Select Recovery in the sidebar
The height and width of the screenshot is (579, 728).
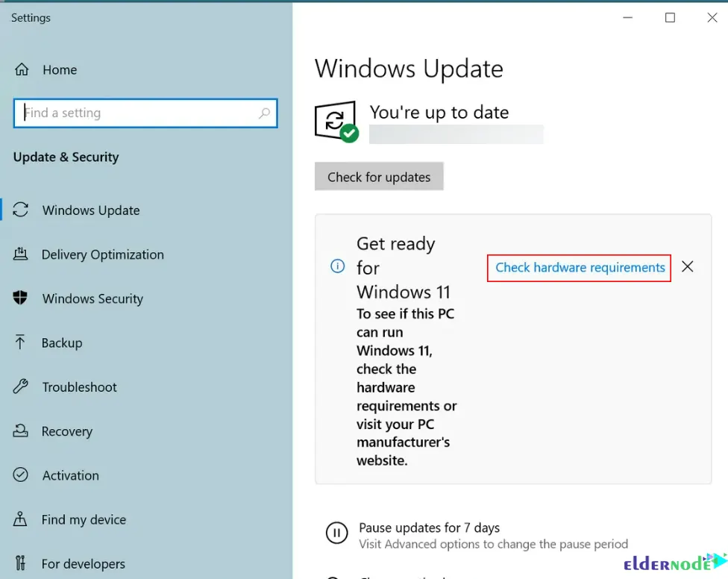click(x=67, y=431)
